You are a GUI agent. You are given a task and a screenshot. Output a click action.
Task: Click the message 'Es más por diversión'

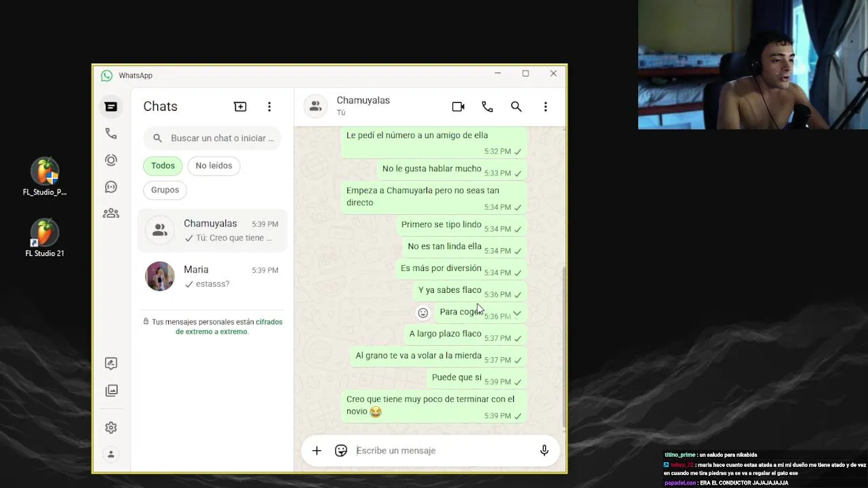(x=461, y=268)
